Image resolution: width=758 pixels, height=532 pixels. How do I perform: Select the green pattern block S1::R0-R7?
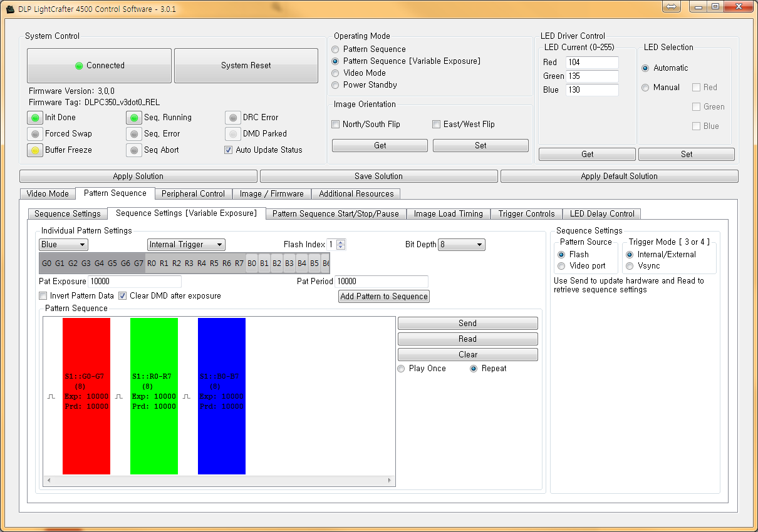154,396
